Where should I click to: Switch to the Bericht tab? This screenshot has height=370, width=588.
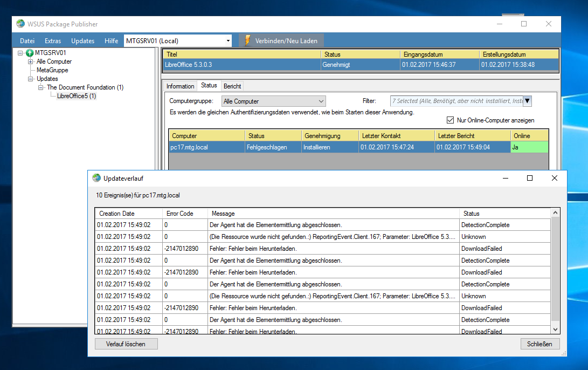click(x=232, y=86)
